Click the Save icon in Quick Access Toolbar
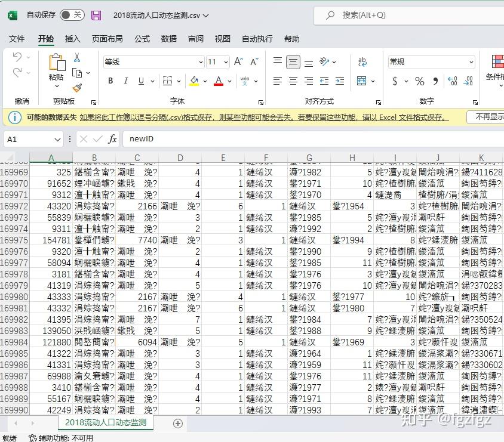 tap(96, 16)
